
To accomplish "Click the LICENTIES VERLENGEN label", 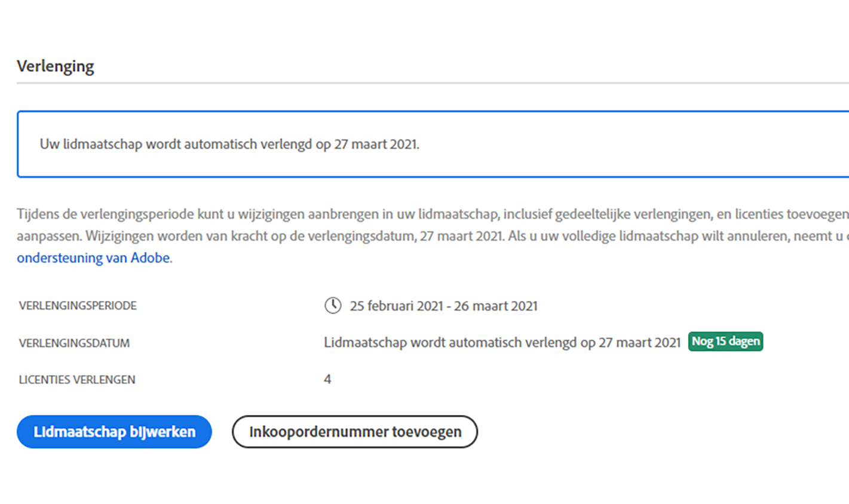I will tap(77, 380).
